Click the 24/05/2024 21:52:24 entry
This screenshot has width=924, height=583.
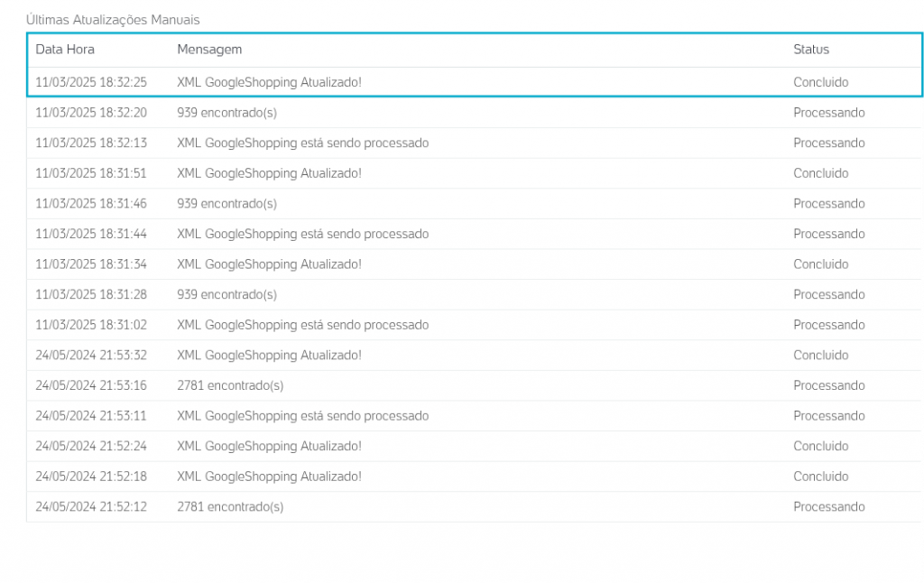pyautogui.click(x=475, y=446)
